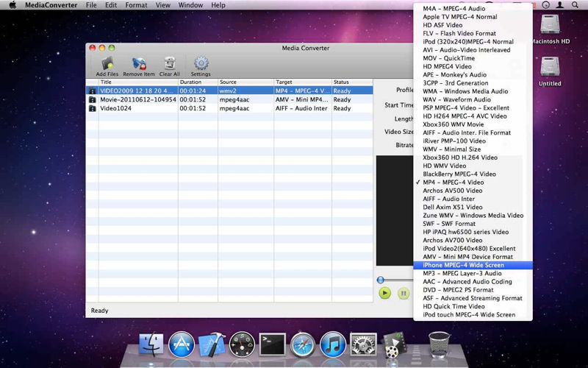Choose DVD - MPEG2 PS Format profile
The image size is (588, 368).
pos(473,290)
